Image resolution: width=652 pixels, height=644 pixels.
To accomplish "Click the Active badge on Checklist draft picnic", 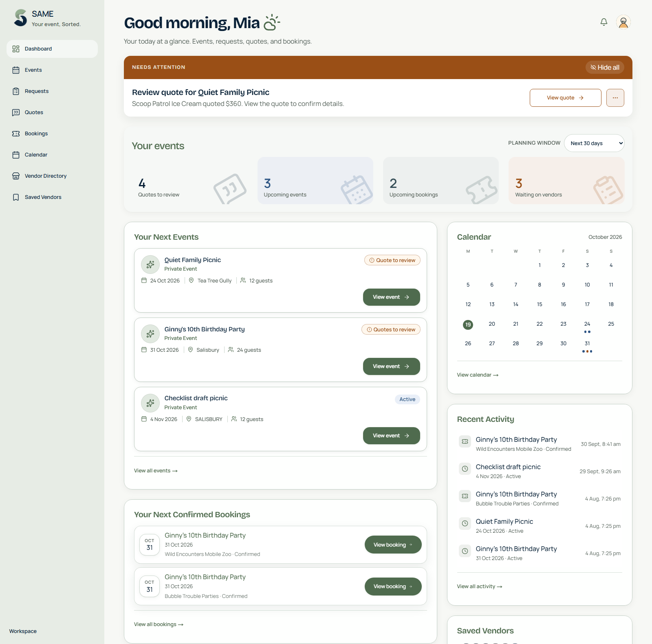I will point(407,399).
